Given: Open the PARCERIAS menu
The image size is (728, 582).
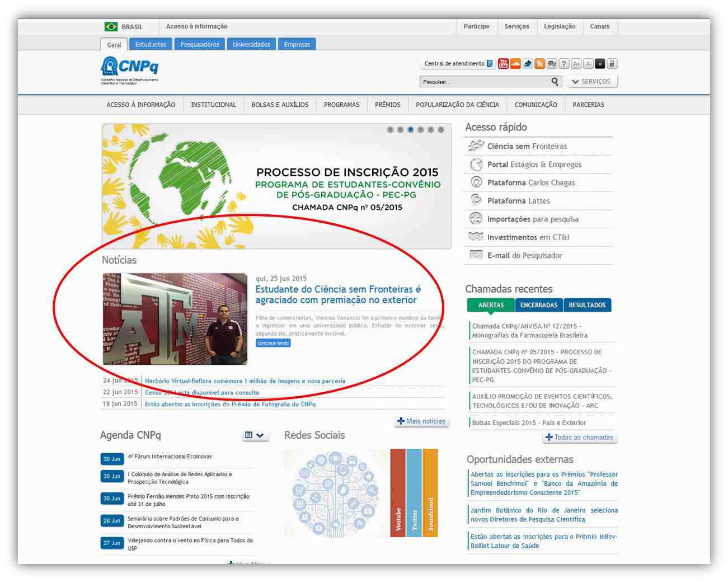Looking at the screenshot, I should pyautogui.click(x=588, y=105).
